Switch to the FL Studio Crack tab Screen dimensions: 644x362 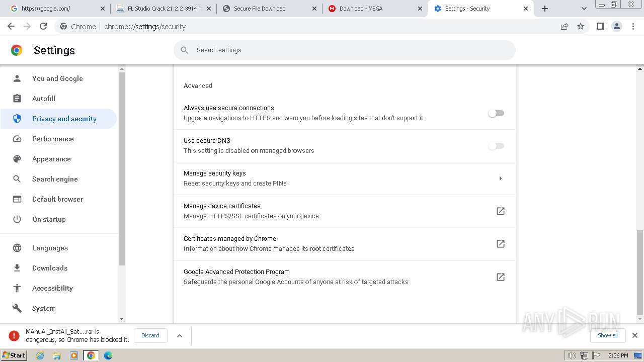(163, 9)
